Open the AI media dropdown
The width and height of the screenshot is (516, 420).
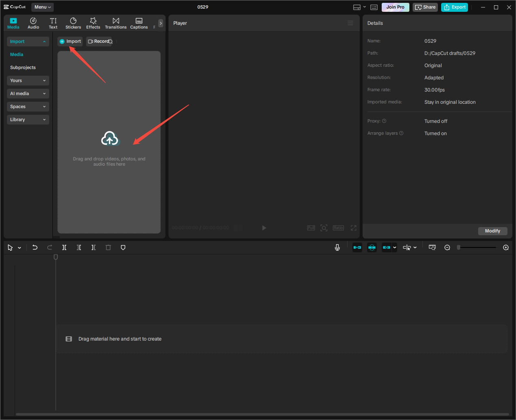coord(28,93)
